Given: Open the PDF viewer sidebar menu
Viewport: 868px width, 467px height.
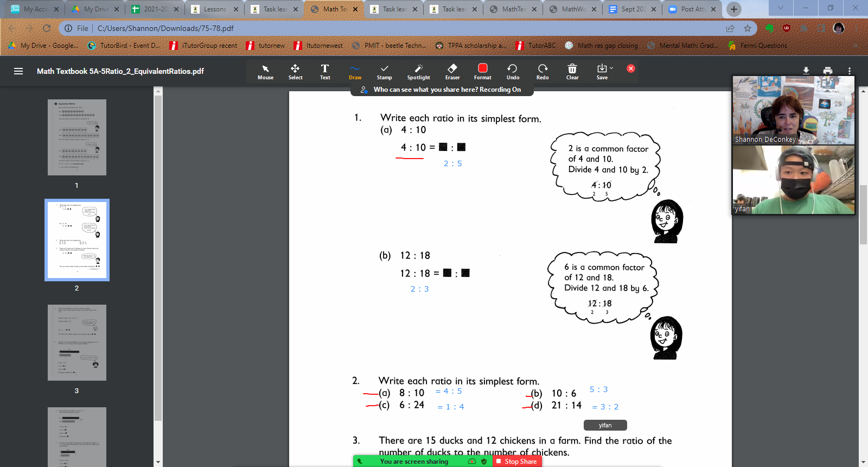Looking at the screenshot, I should (18, 71).
